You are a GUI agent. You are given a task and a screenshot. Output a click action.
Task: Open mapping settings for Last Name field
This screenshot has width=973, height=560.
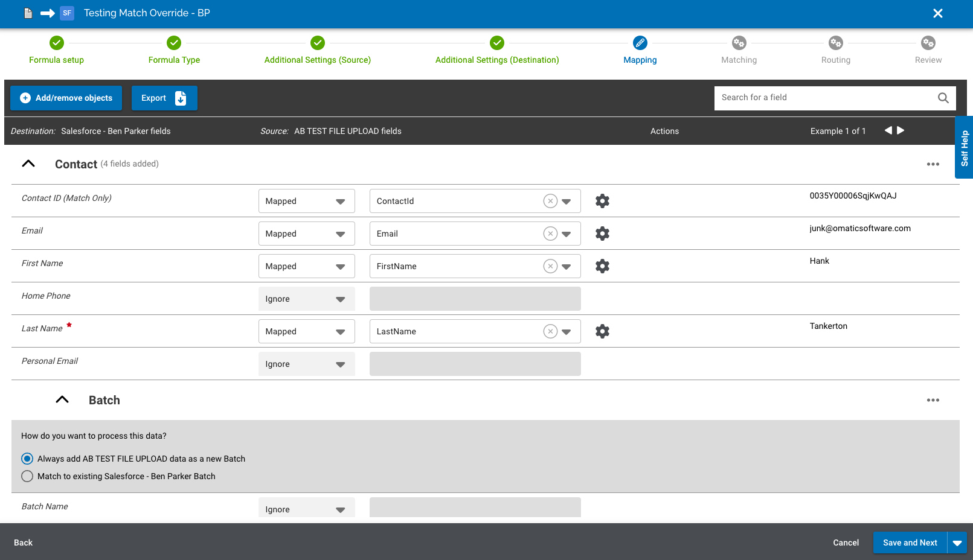(x=602, y=331)
